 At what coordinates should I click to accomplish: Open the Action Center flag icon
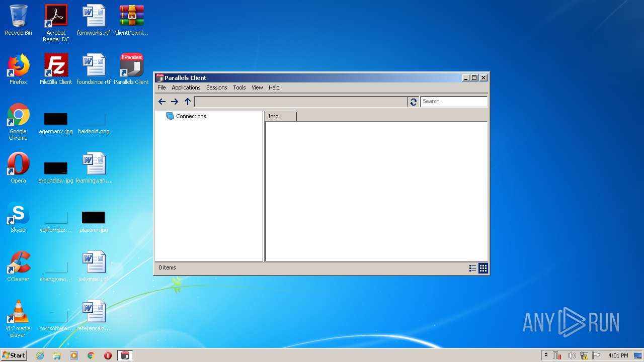click(x=596, y=355)
